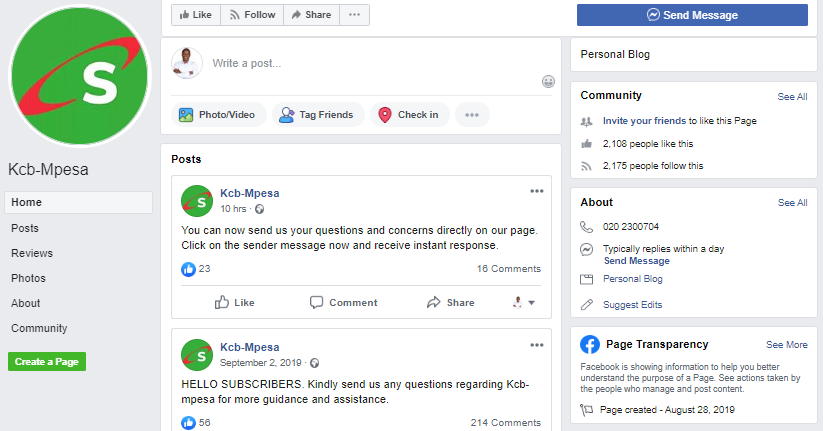The image size is (823, 431).
Task: Open the page's more options ellipsis menu
Action: point(354,15)
